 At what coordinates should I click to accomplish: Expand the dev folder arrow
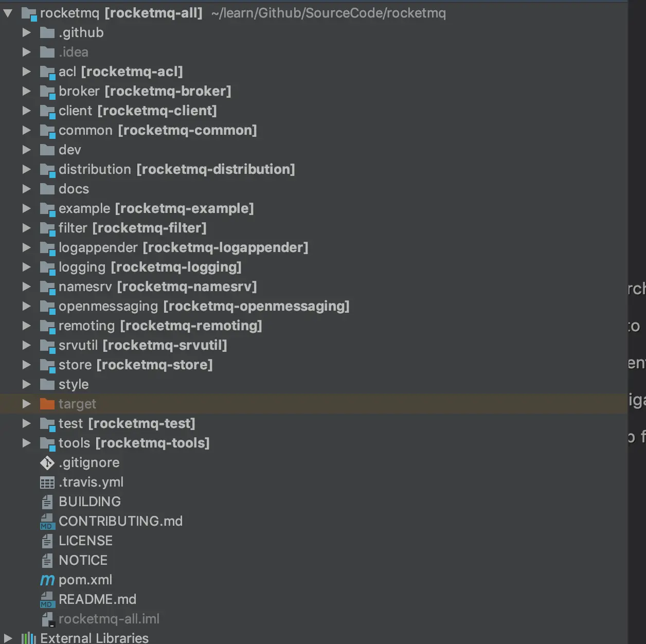[27, 150]
